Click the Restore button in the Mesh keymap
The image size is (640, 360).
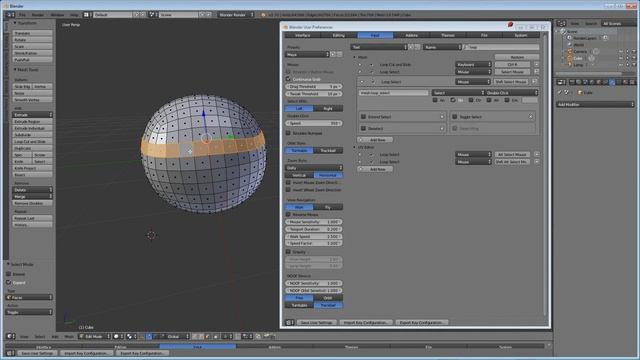pos(517,57)
